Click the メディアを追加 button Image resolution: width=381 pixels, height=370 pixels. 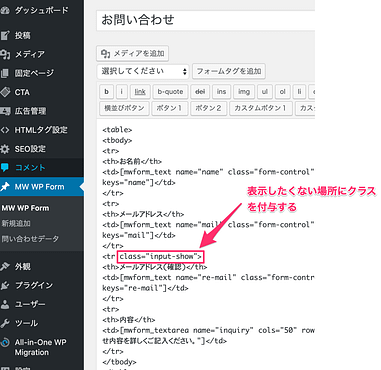pyautogui.click(x=132, y=53)
